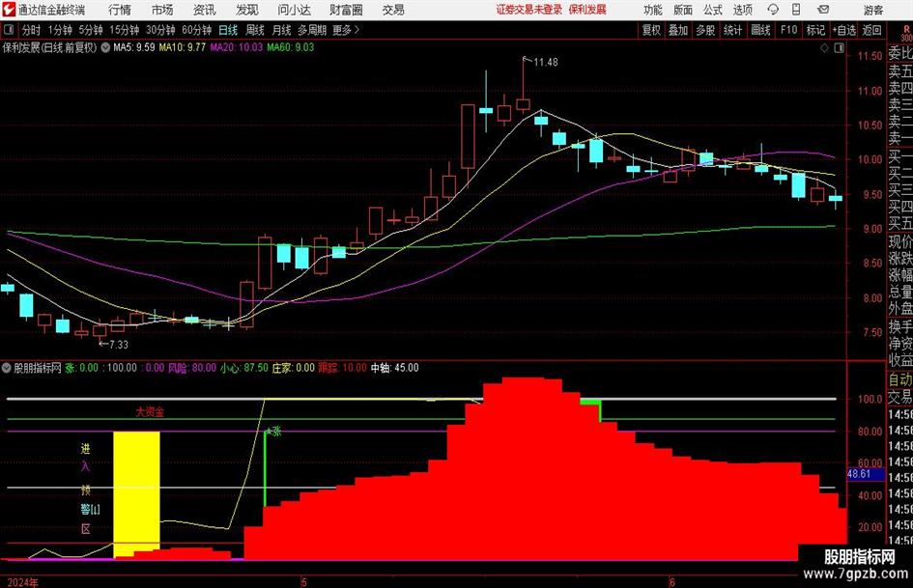Open the 问小达 menu

pyautogui.click(x=294, y=10)
